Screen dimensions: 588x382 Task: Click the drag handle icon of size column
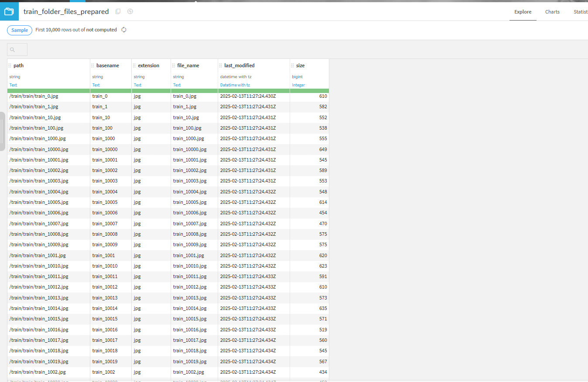tap(293, 65)
